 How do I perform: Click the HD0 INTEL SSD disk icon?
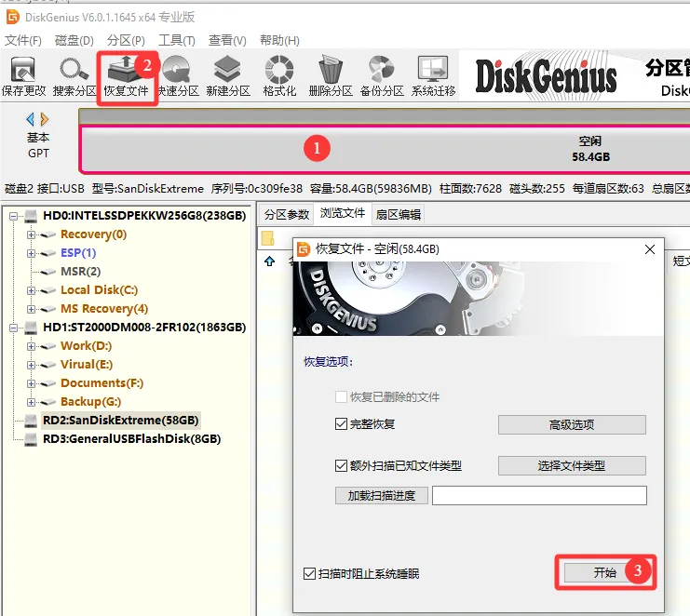click(31, 216)
